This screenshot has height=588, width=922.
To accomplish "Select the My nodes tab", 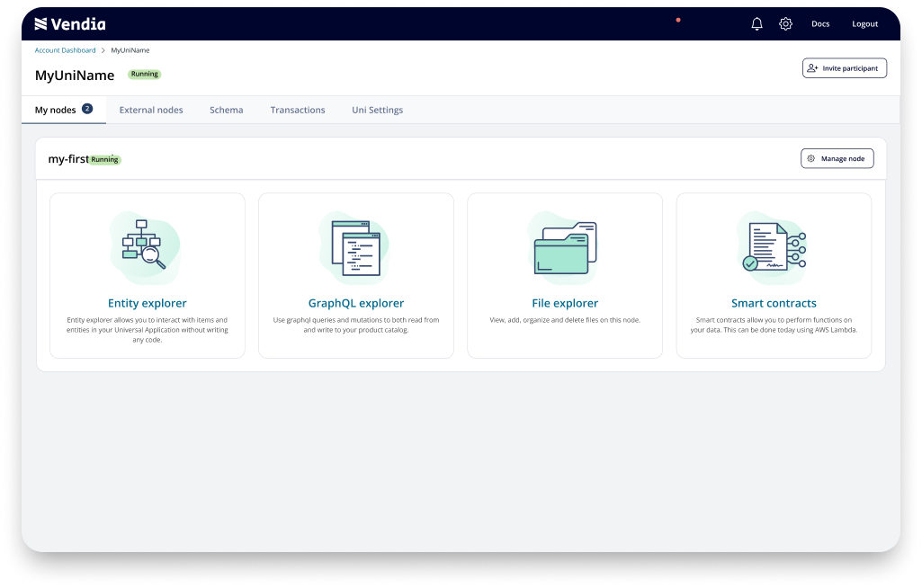I will [x=64, y=110].
